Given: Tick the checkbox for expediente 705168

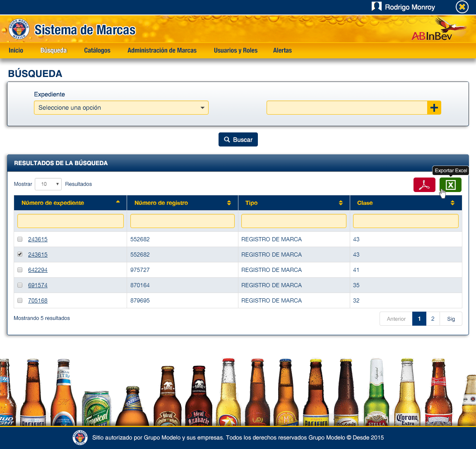Looking at the screenshot, I should click(20, 300).
